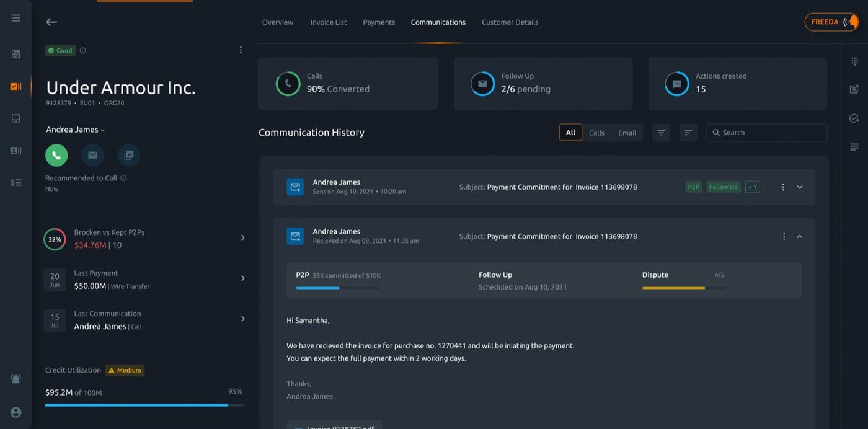
Task: Click the Medium credit utilization badge
Action: click(125, 370)
